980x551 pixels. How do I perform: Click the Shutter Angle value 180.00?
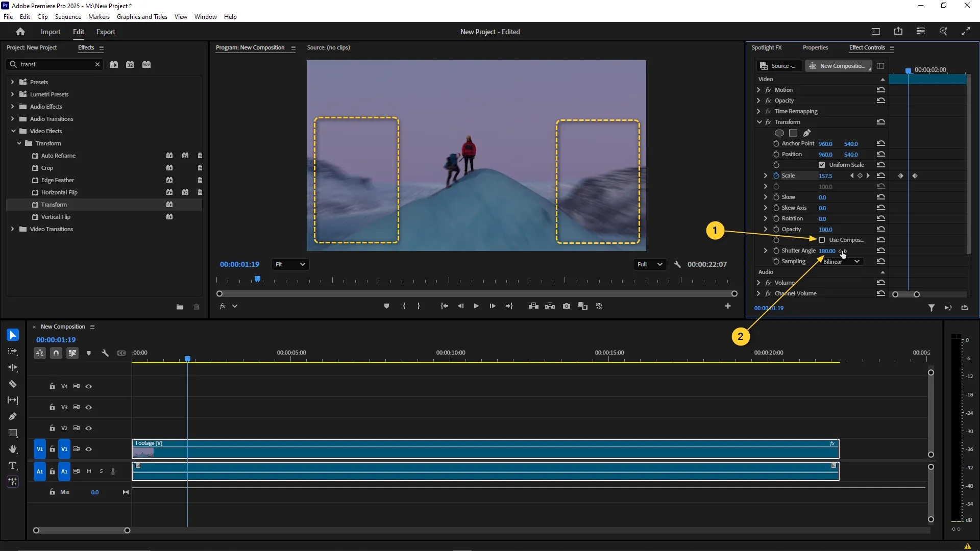click(x=827, y=251)
